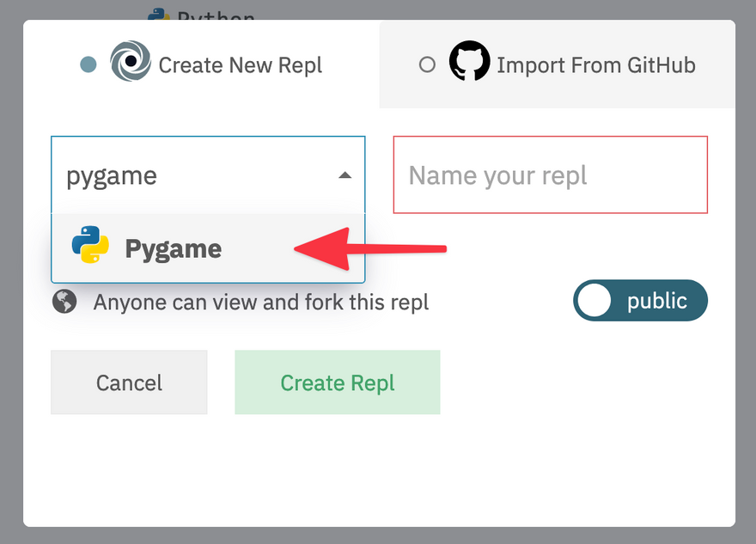Click the Replit logo in the first tab
Image resolution: width=756 pixels, height=544 pixels.
point(131,64)
